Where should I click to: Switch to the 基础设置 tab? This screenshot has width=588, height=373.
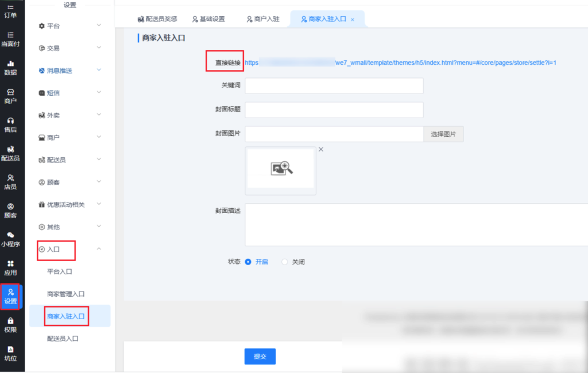pos(208,19)
